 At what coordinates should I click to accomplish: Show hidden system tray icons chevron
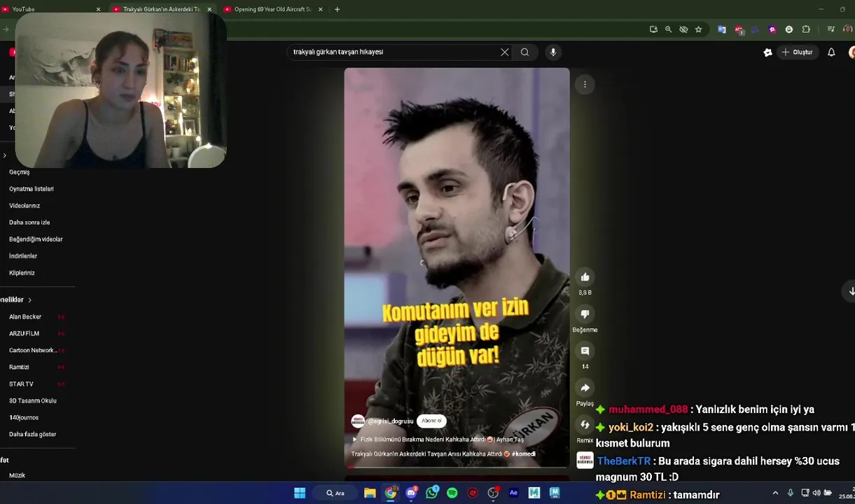click(775, 493)
